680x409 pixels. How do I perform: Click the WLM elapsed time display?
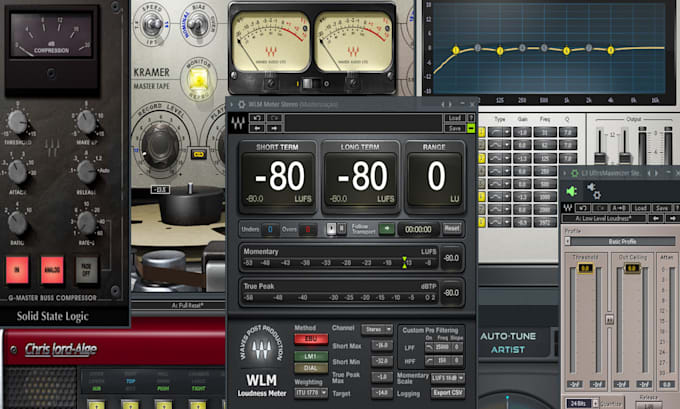418,229
